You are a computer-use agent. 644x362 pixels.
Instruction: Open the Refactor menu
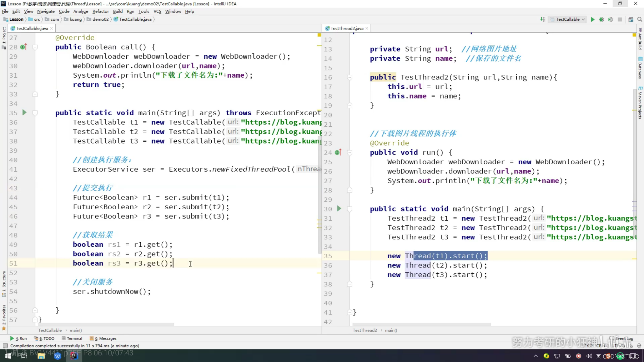(x=100, y=11)
